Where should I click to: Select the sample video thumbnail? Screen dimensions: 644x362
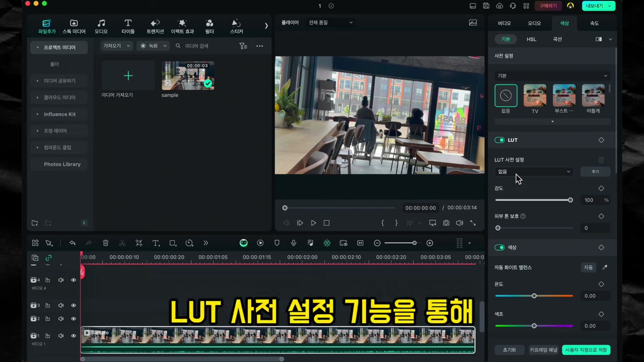(188, 76)
